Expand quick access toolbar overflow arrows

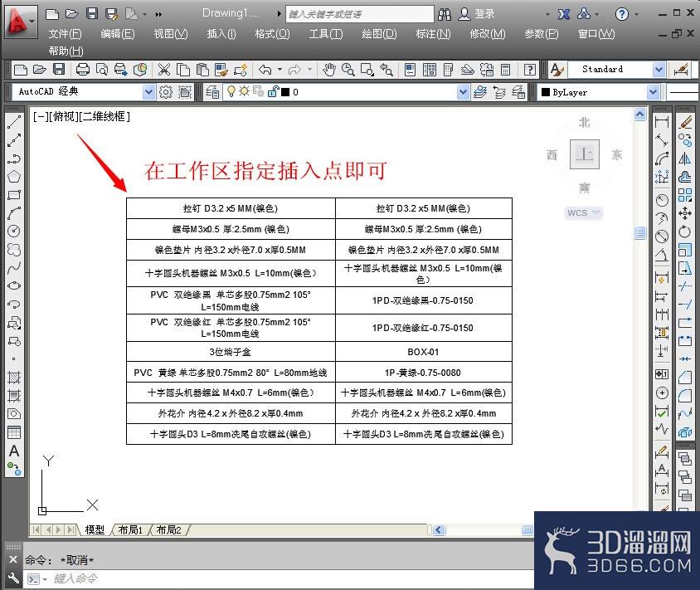pos(158,14)
